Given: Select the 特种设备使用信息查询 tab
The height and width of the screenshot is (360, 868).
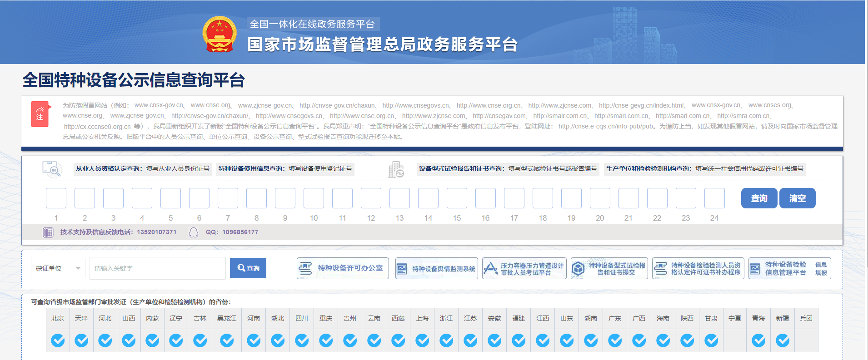Looking at the screenshot, I should [285, 168].
